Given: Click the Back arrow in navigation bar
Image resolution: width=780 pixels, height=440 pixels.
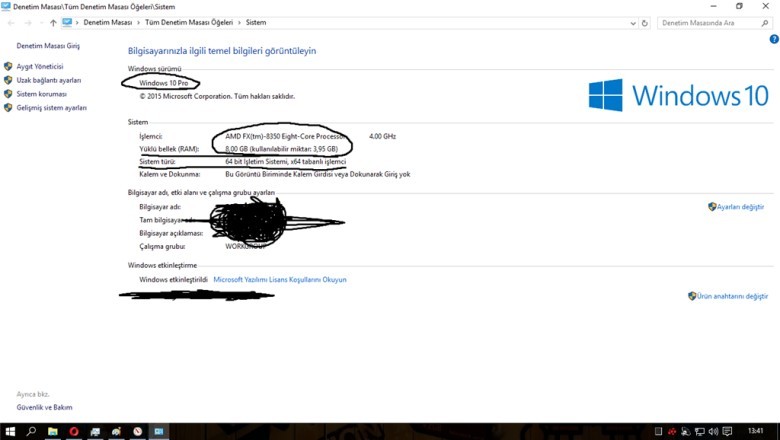Looking at the screenshot, I should [x=11, y=23].
